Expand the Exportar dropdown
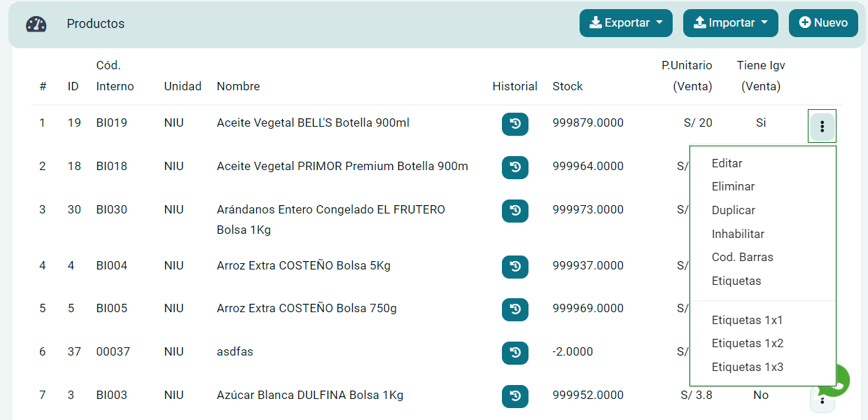868x420 pixels. 626,23
